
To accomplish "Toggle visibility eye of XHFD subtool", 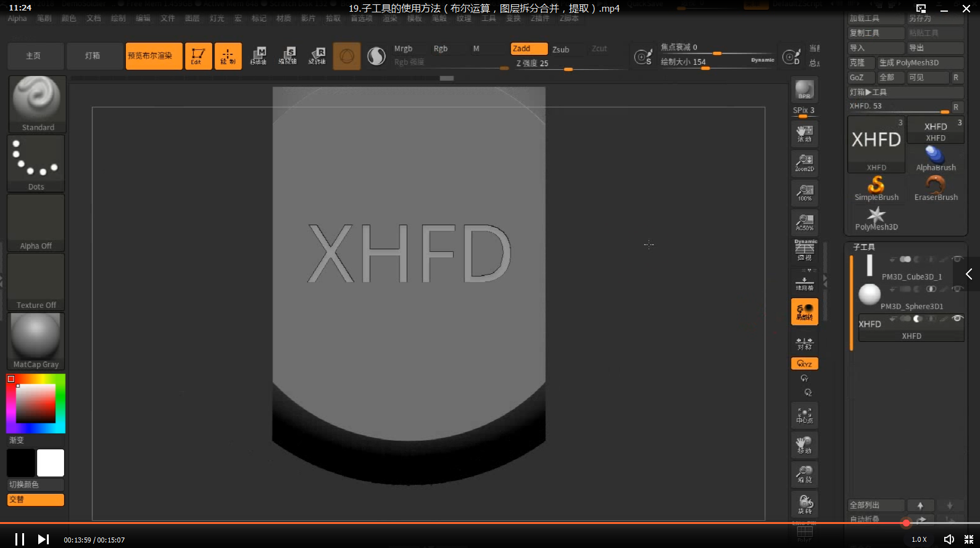I will coord(957,318).
